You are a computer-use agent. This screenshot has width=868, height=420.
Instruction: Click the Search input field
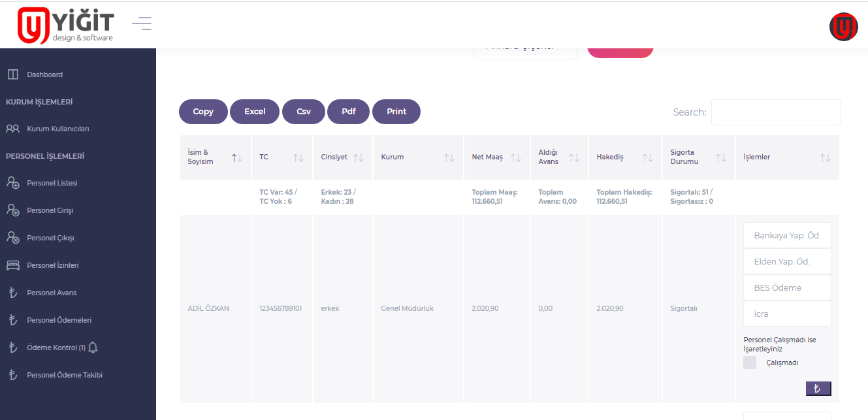click(x=776, y=112)
